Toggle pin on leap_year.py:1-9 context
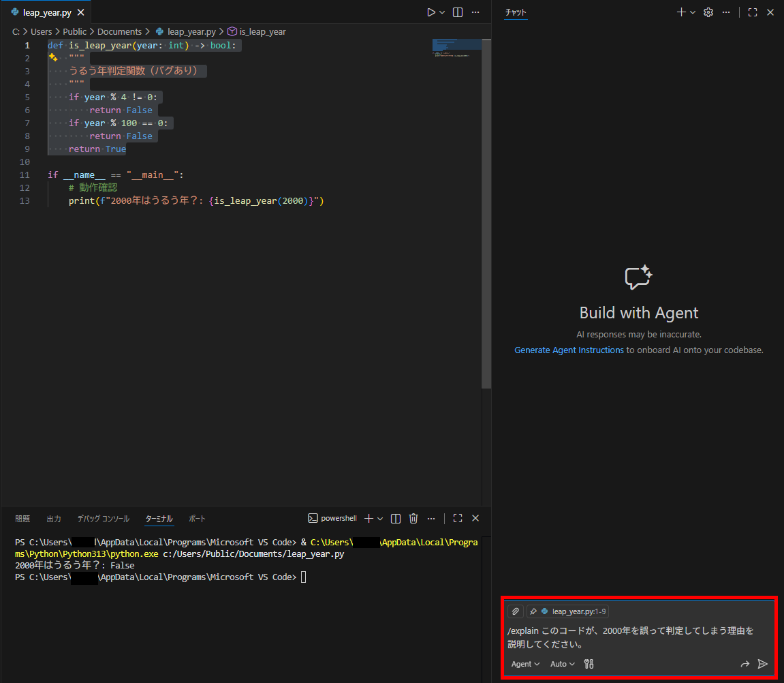The height and width of the screenshot is (683, 784). pyautogui.click(x=533, y=611)
